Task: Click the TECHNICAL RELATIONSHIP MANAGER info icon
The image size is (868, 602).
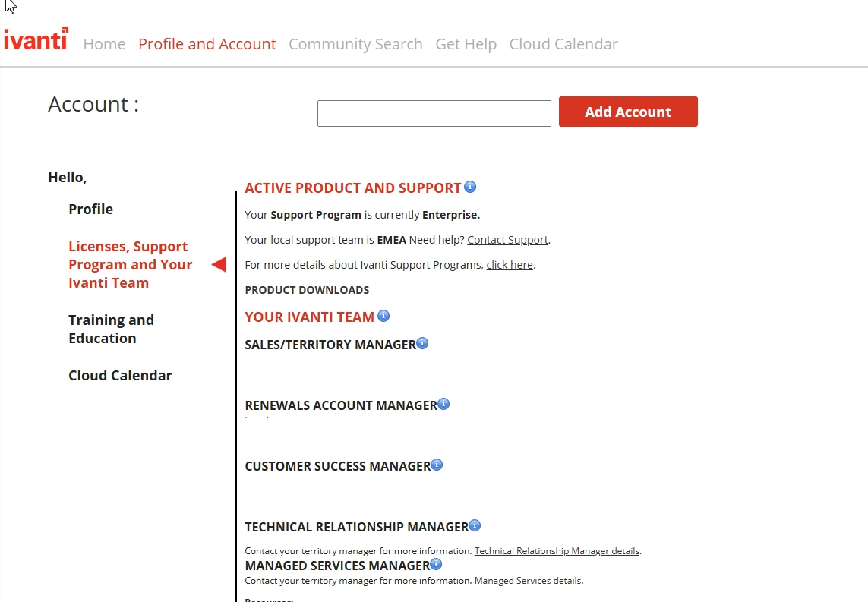Action: 475,525
